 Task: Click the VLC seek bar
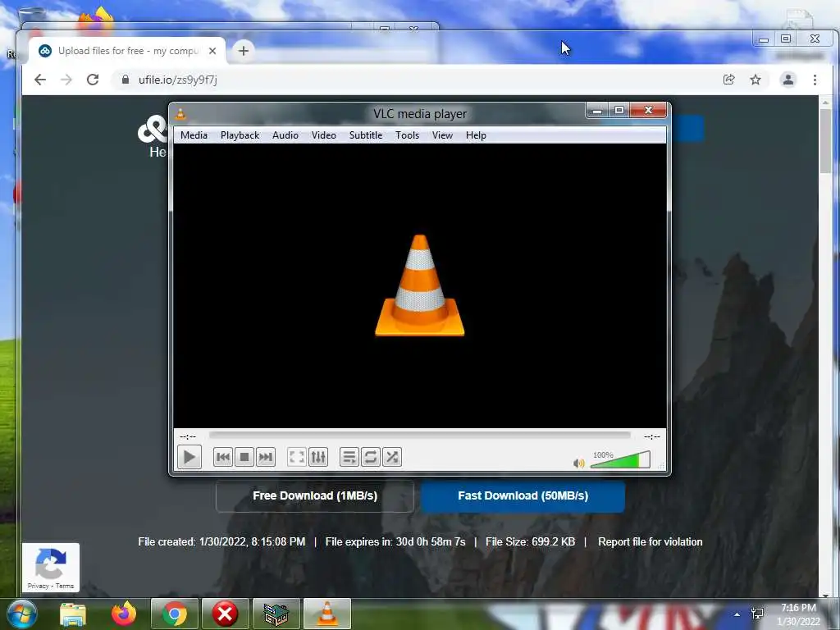click(x=419, y=436)
